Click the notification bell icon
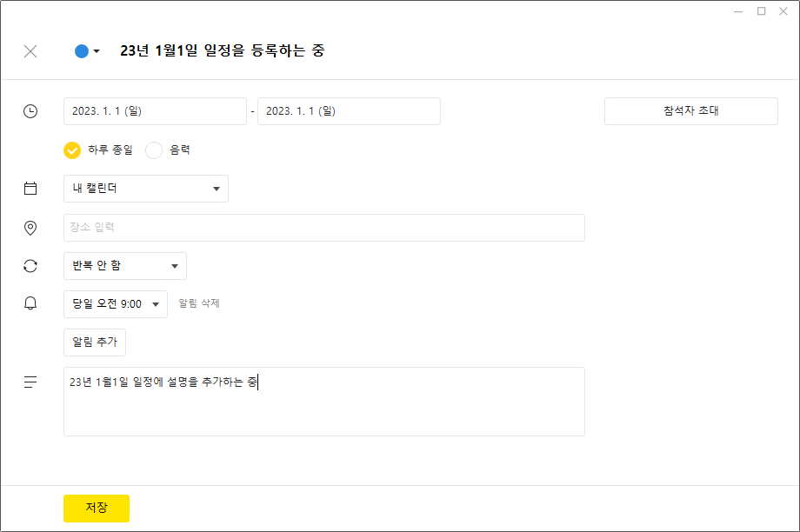The width and height of the screenshot is (800, 532). tap(30, 303)
